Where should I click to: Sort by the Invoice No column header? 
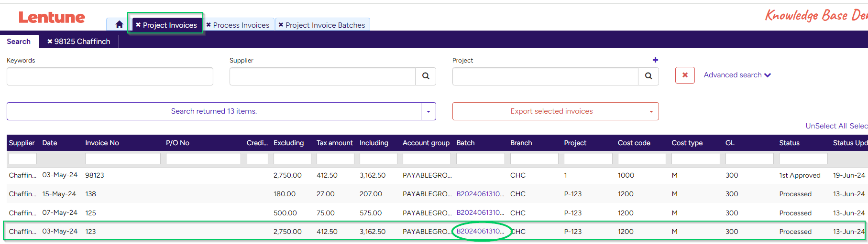pyautogui.click(x=102, y=143)
